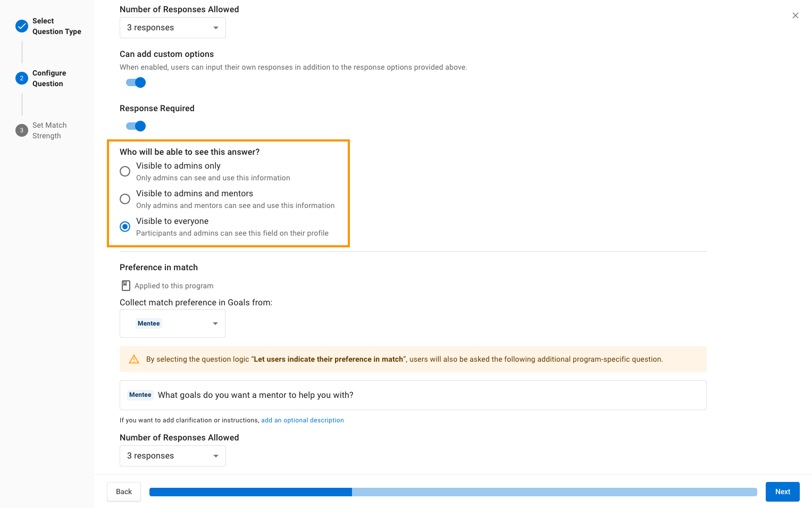Click add an optional description link
Viewport: 812px width, 508px height.
303,420
